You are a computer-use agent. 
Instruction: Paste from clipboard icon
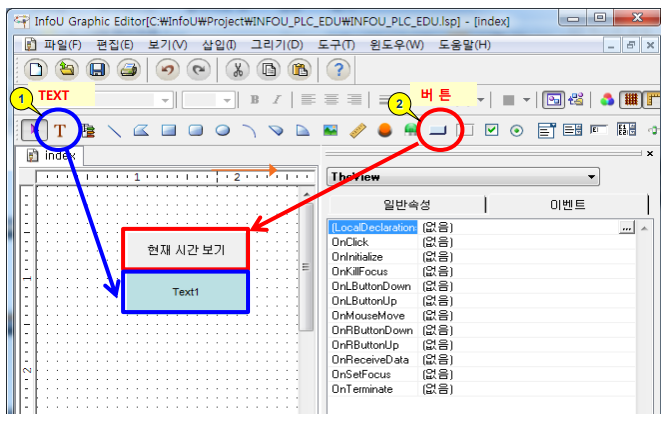[300, 69]
